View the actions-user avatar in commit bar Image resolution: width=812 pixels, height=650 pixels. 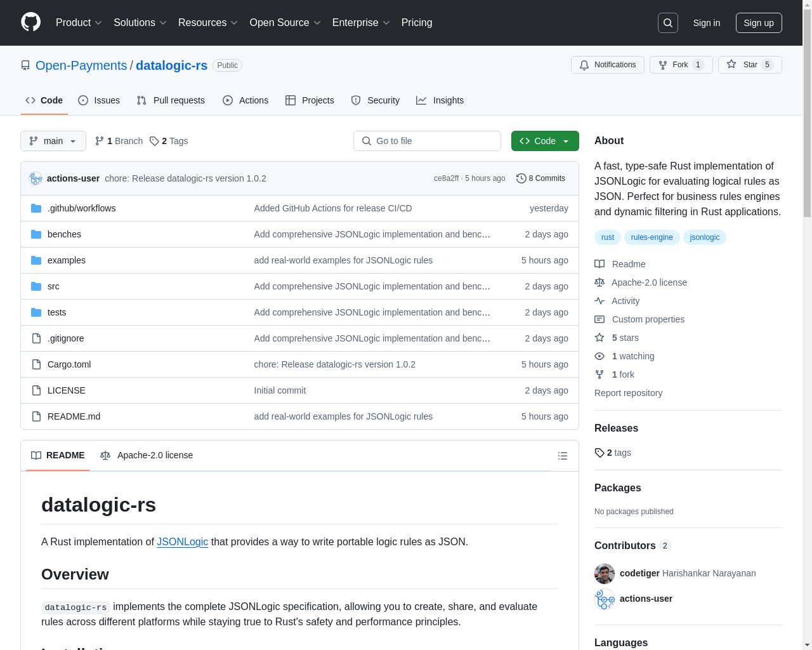click(x=36, y=178)
